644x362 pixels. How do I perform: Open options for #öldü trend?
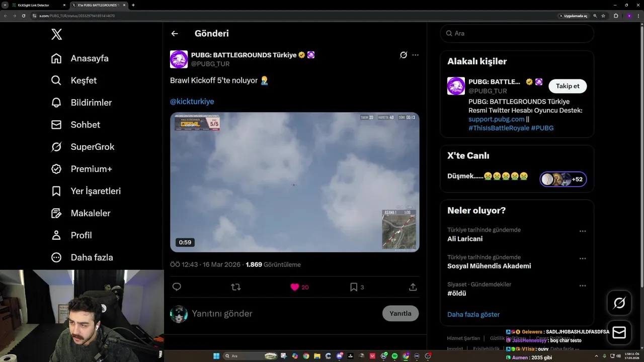[x=583, y=286]
